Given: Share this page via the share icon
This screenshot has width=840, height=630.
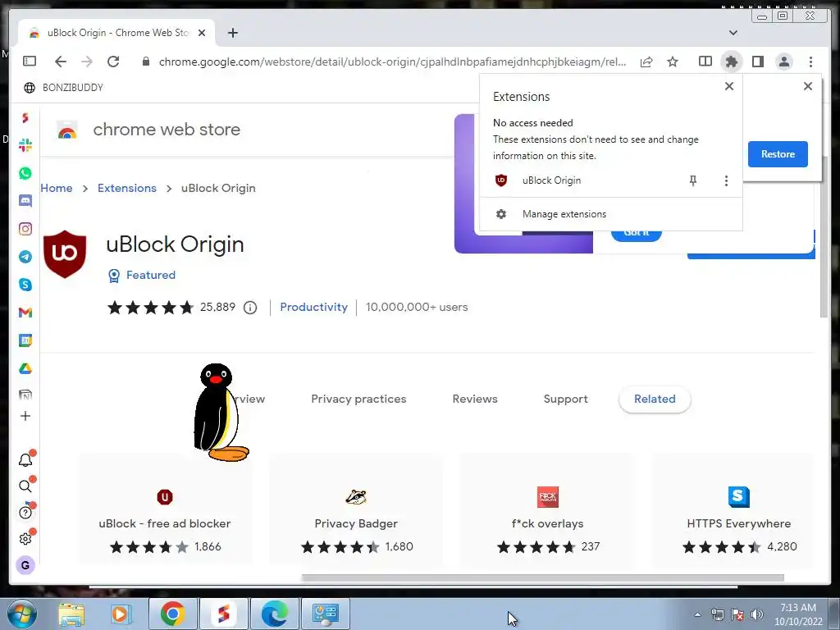Looking at the screenshot, I should 646,62.
